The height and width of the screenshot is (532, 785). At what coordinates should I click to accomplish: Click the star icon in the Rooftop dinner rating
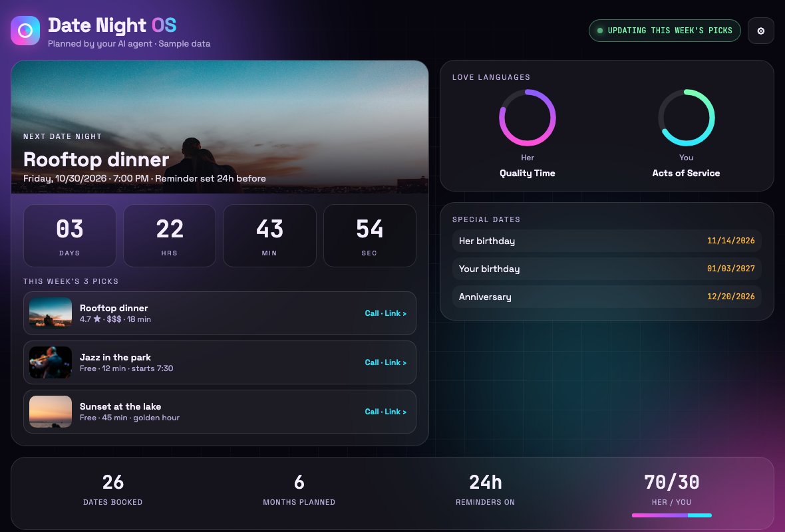click(x=97, y=319)
